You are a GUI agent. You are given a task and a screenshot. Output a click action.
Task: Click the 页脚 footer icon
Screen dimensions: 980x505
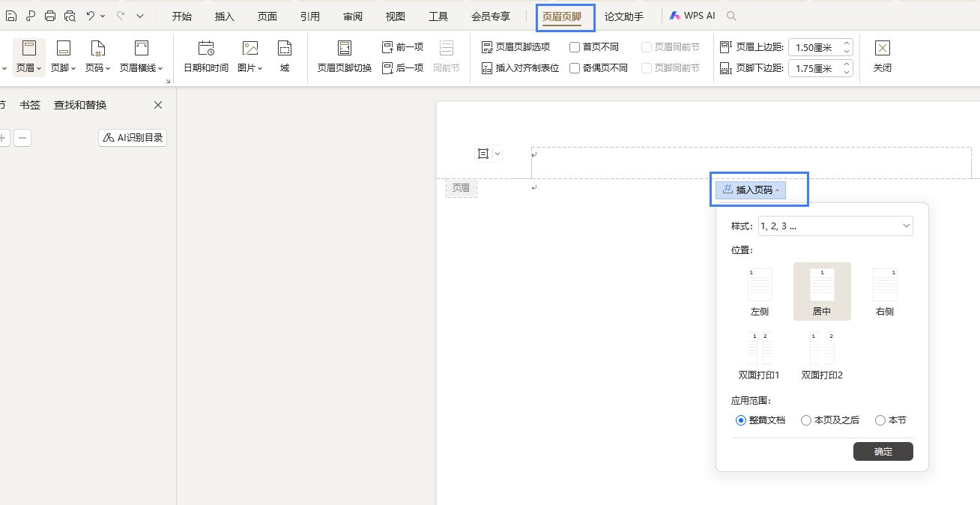tap(64, 49)
